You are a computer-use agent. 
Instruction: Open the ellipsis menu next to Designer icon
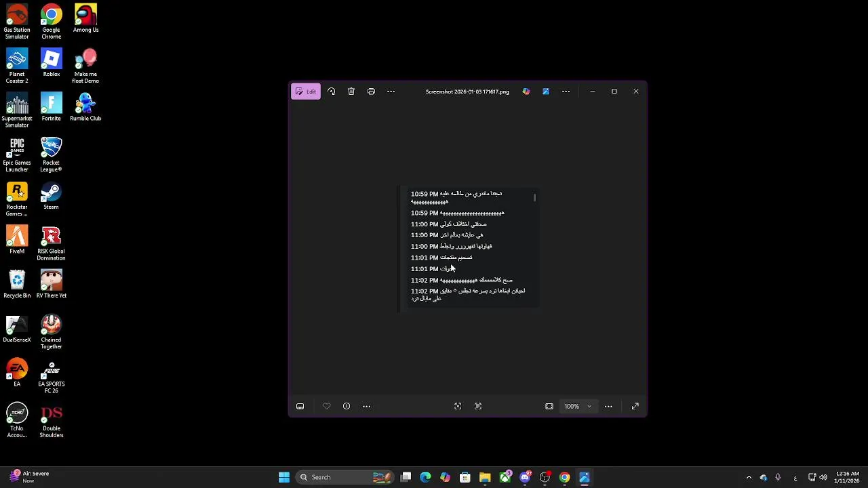pos(566,91)
